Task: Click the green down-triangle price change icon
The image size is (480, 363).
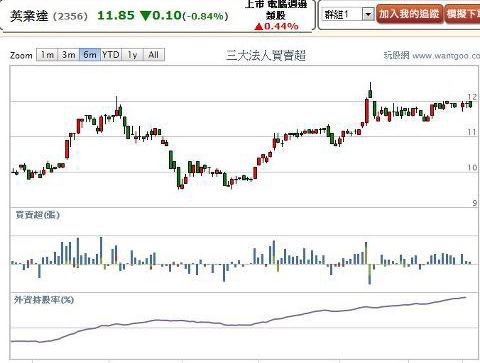Action: [x=146, y=16]
